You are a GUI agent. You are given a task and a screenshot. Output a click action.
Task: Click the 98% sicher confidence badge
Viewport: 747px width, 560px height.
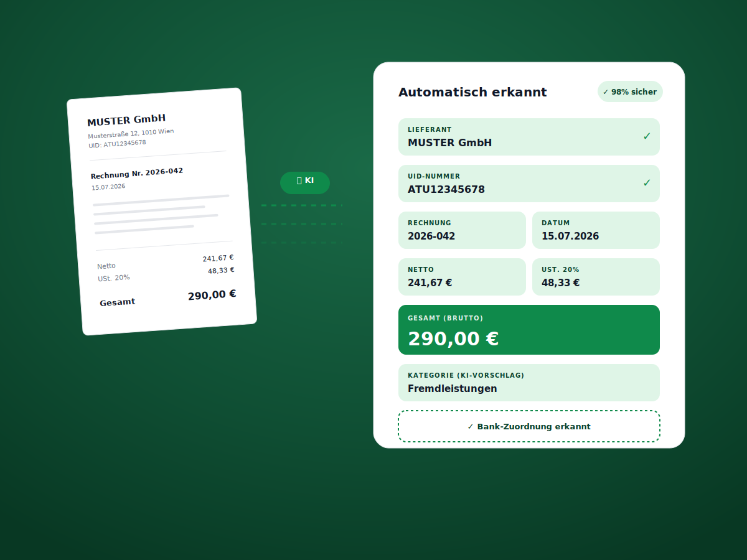coord(630,91)
